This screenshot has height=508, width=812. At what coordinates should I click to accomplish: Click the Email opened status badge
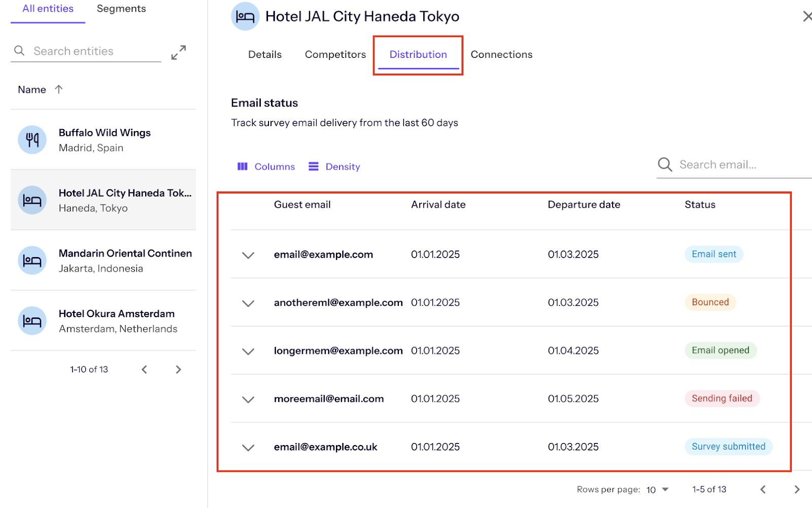(x=721, y=351)
